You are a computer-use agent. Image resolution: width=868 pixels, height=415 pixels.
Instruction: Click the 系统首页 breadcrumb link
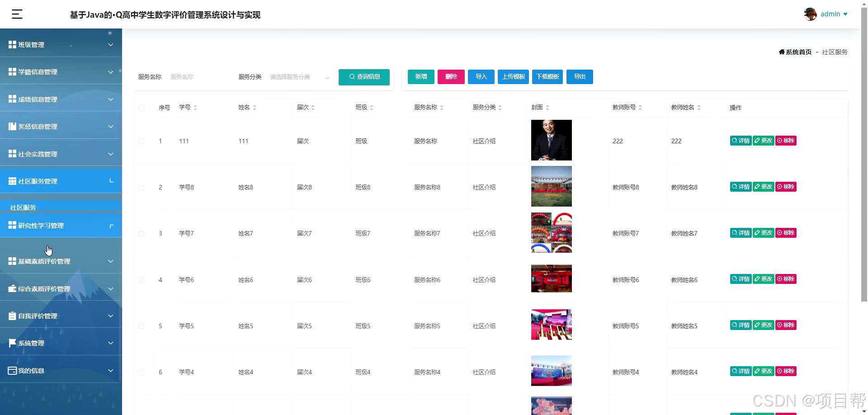(x=798, y=52)
